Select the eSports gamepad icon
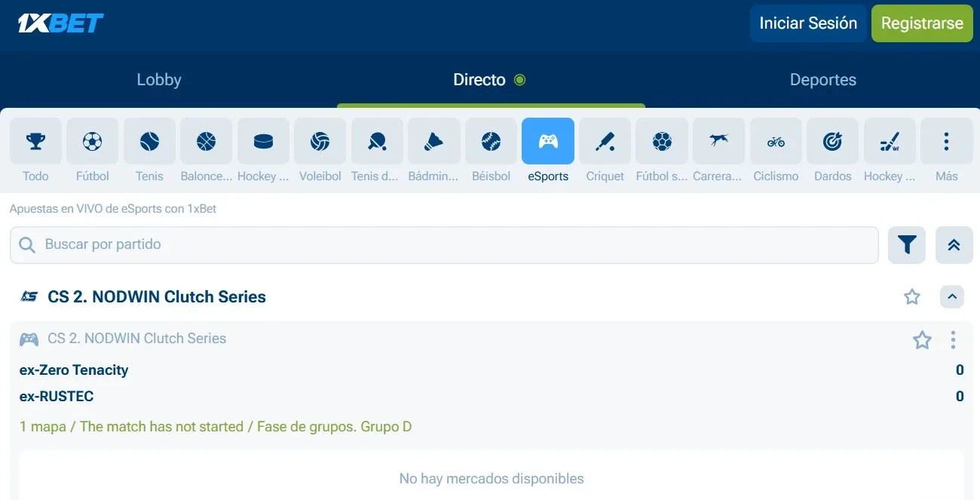Image resolution: width=980 pixels, height=500 pixels. [x=548, y=141]
